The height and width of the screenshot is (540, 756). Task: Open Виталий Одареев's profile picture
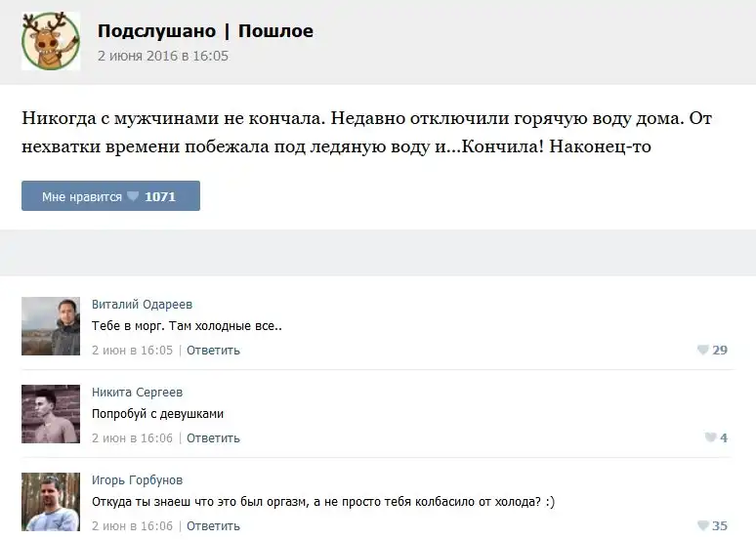click(51, 326)
